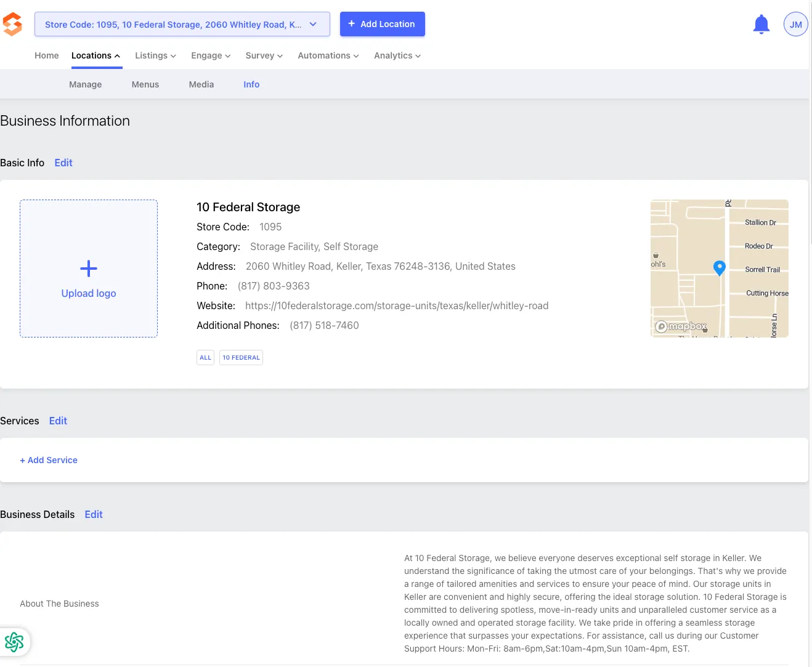Click the About The Business label

[59, 604]
